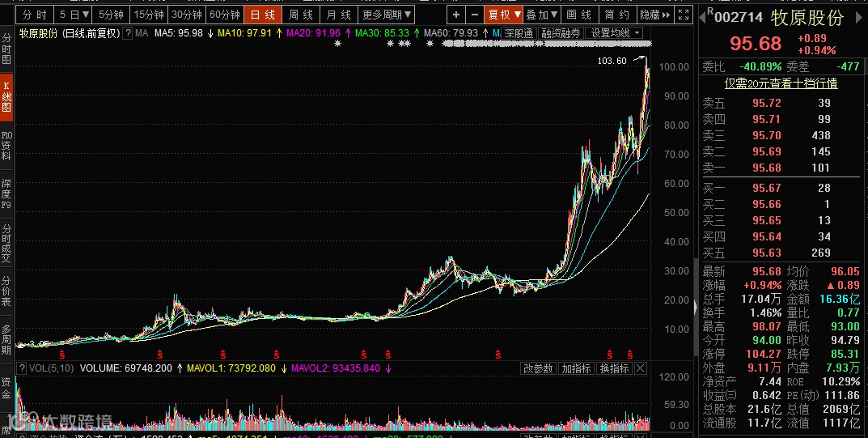Viewport: 868px width, 438px height.
Task: Click the MA indicator label before MA5
Action: coord(142,33)
